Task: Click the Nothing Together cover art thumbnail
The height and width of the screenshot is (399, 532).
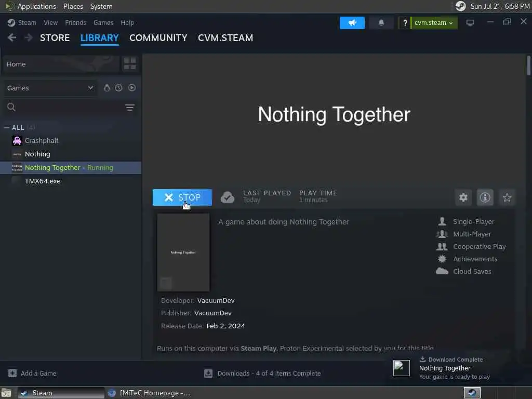Action: tap(183, 252)
